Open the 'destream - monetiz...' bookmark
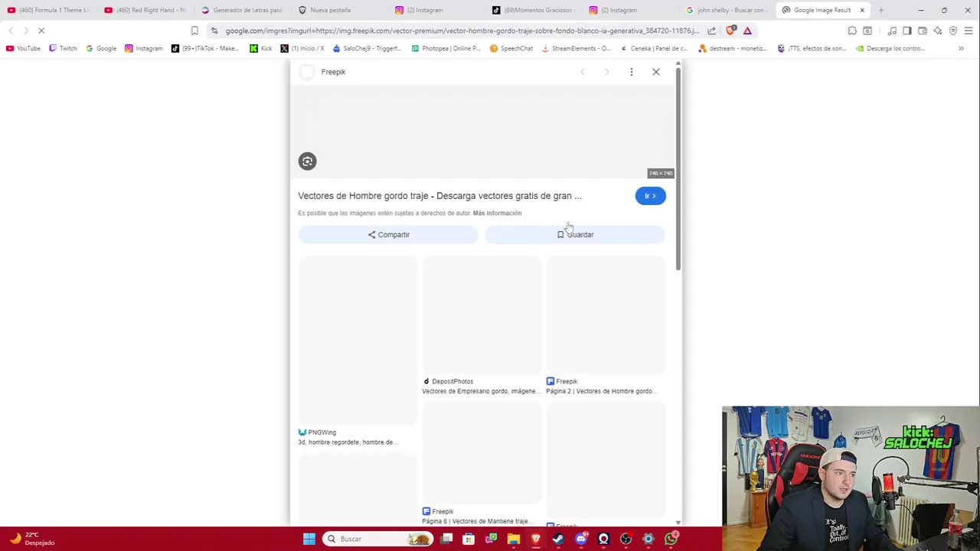The image size is (980, 551). (x=732, y=48)
